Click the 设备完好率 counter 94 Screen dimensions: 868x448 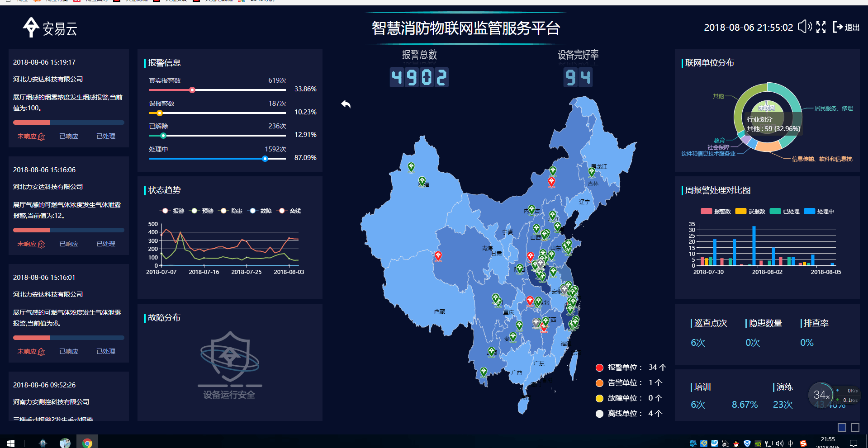(578, 77)
